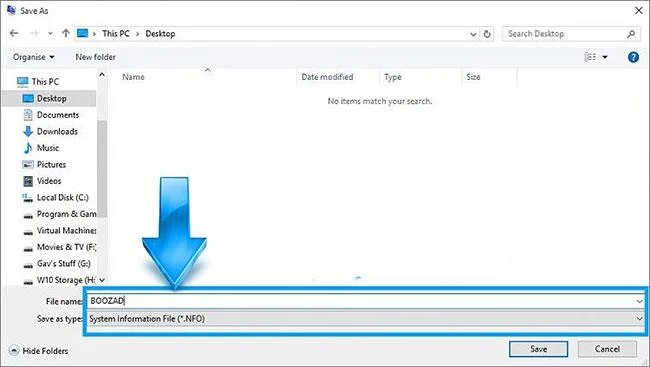Viewport: 650px width, 367px height.
Task: Click the Forward arrow in navigation bar
Action: point(34,34)
